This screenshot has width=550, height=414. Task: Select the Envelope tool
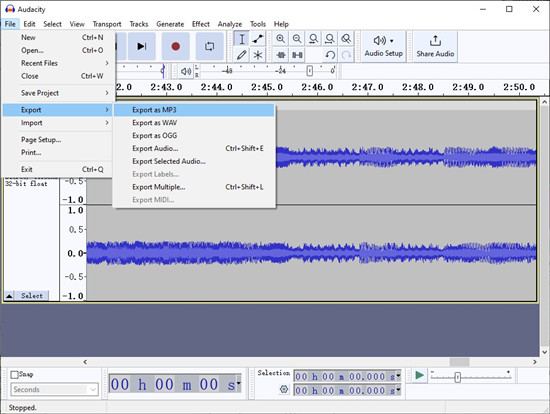258,39
